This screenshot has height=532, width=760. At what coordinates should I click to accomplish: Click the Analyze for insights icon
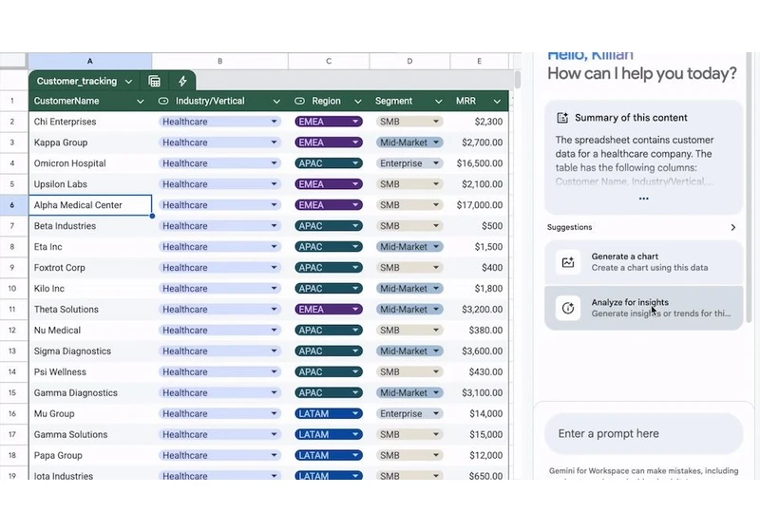(x=568, y=308)
